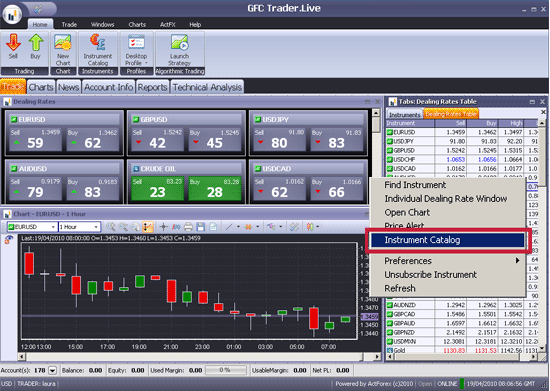
Task: Click the GFC Trader application logo button
Action: (x=12, y=14)
